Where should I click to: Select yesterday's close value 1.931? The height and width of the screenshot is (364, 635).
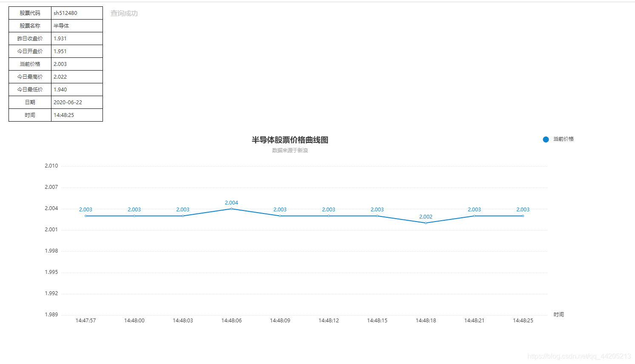click(77, 39)
